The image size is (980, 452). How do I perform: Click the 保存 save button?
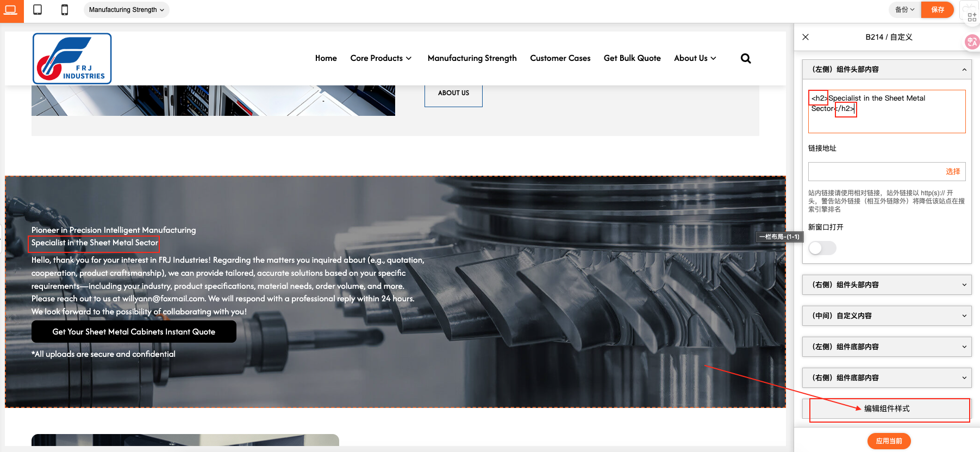point(938,10)
